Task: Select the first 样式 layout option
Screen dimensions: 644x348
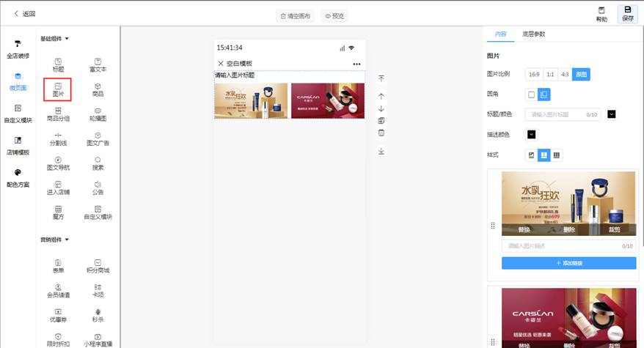Action: tap(532, 155)
